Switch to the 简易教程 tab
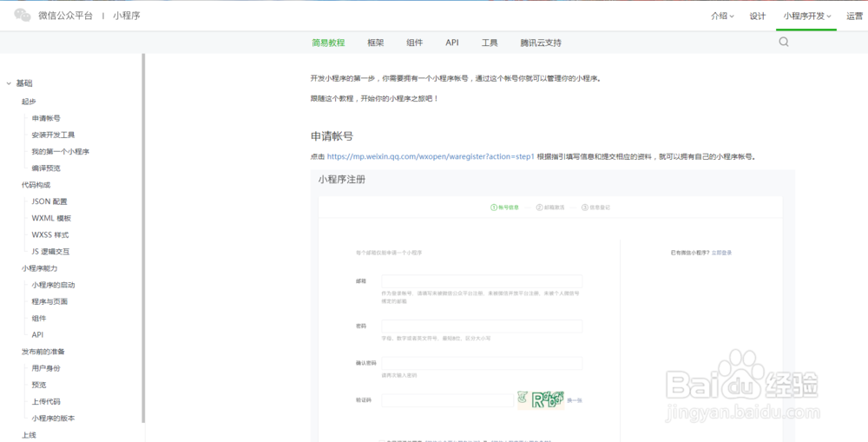The height and width of the screenshot is (442, 868). 328,43
